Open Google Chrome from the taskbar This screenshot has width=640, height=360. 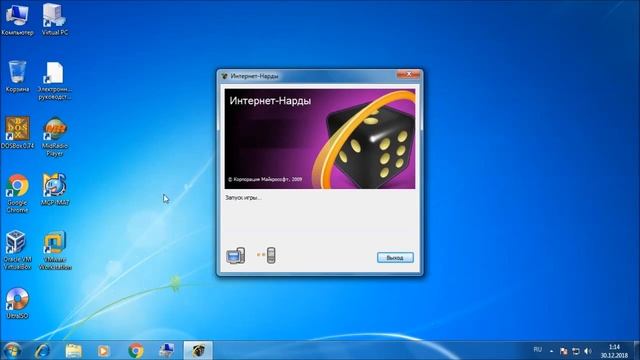point(136,351)
